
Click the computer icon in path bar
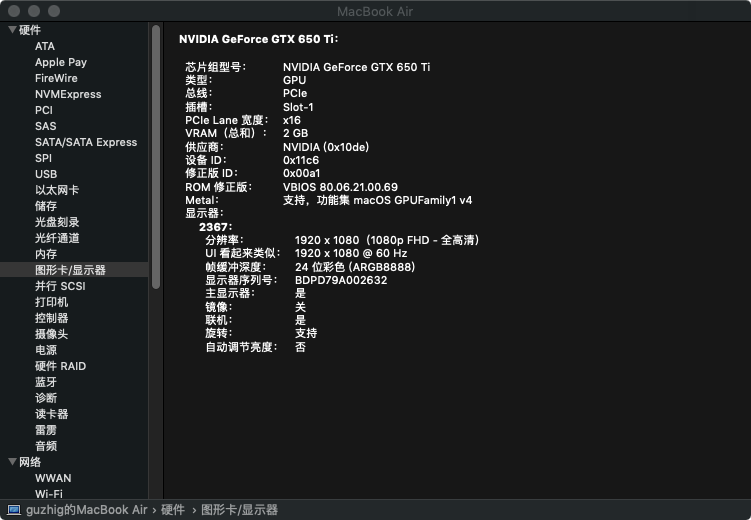click(14, 510)
